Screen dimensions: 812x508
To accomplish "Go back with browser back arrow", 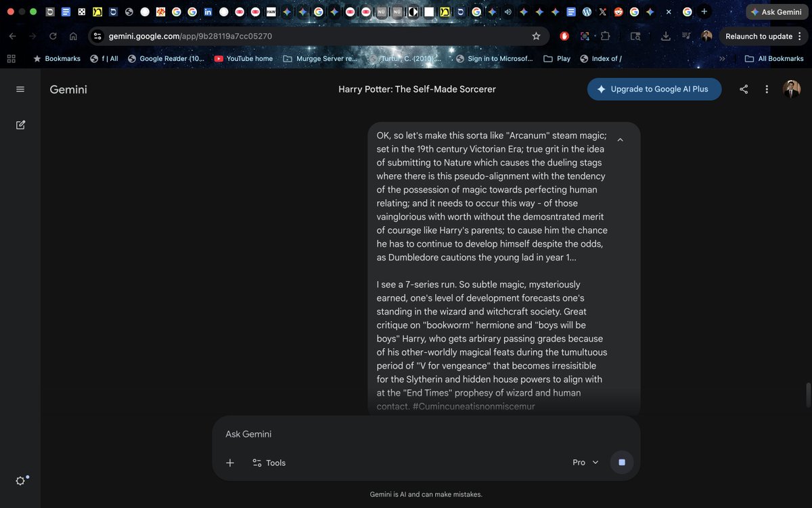I will coord(12,36).
